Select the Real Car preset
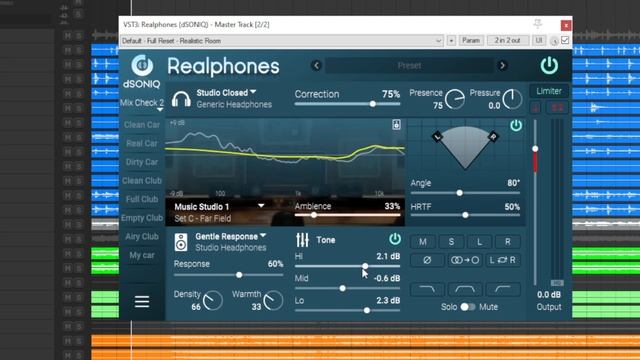The height and width of the screenshot is (360, 640). (x=142, y=143)
